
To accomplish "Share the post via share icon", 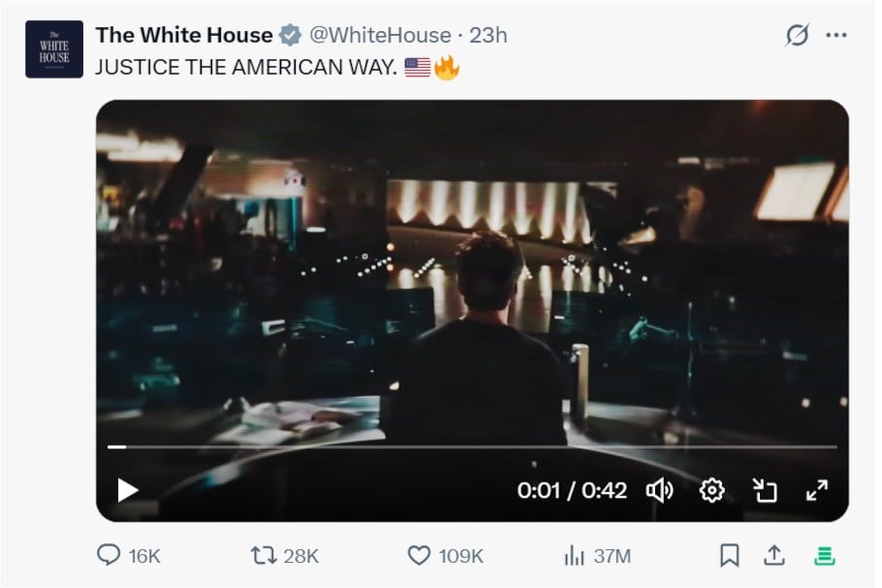I will tap(773, 555).
